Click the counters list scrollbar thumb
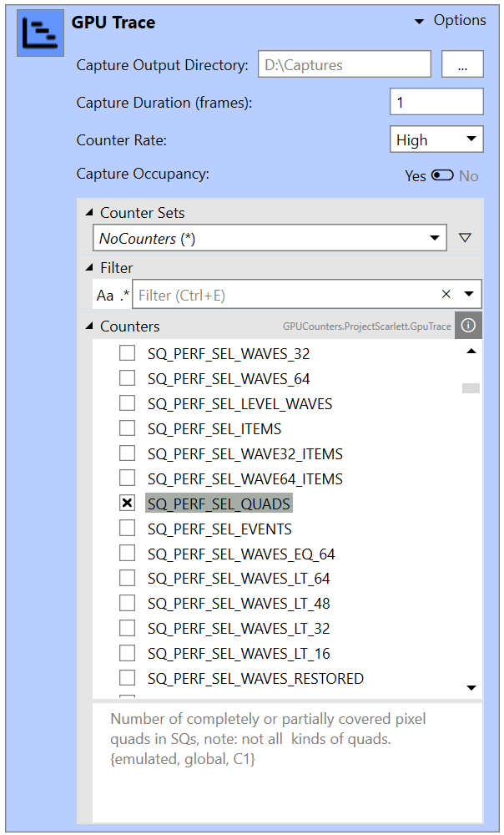The image size is (504, 835). click(471, 388)
